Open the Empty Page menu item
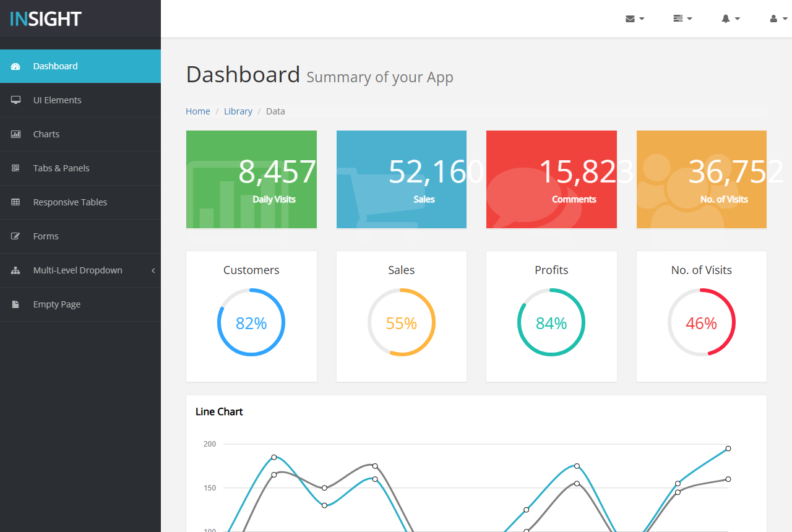Screen dimensions: 792x532 coord(80,304)
